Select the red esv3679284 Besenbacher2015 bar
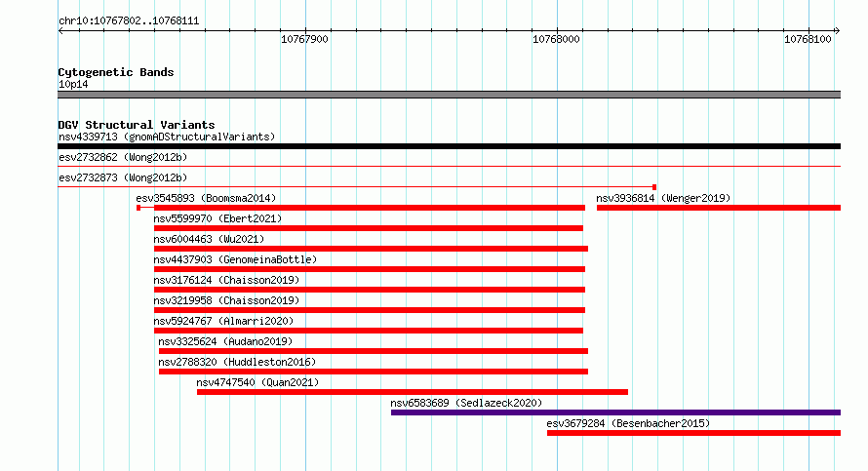 (693, 433)
